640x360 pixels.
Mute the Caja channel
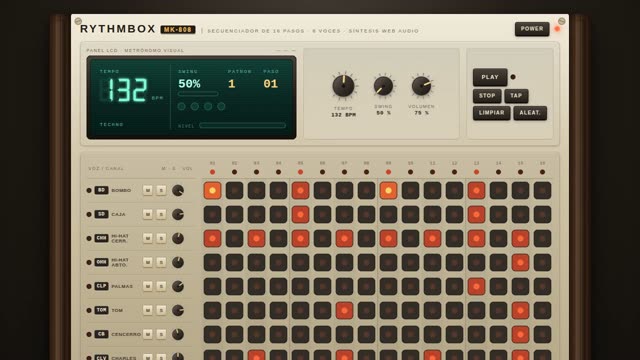[x=148, y=214]
